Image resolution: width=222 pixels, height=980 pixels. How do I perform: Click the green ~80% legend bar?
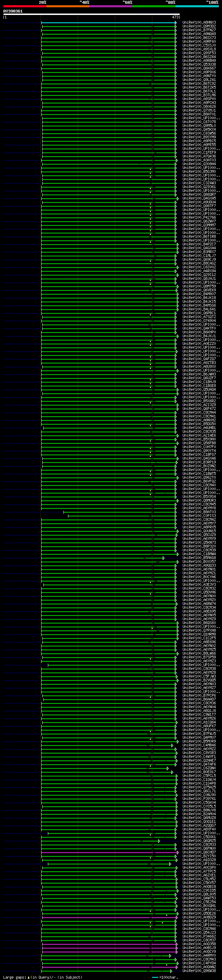(x=154, y=6)
